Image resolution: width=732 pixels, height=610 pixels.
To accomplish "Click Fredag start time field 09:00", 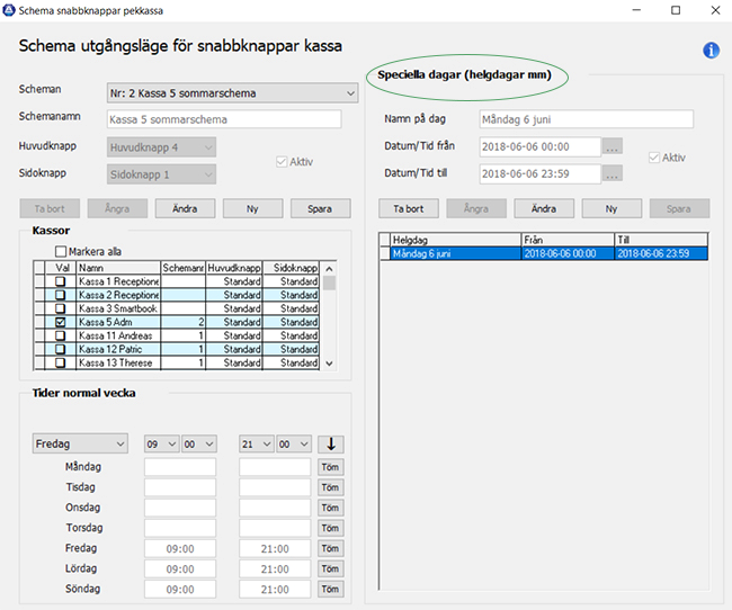I will pos(180,548).
